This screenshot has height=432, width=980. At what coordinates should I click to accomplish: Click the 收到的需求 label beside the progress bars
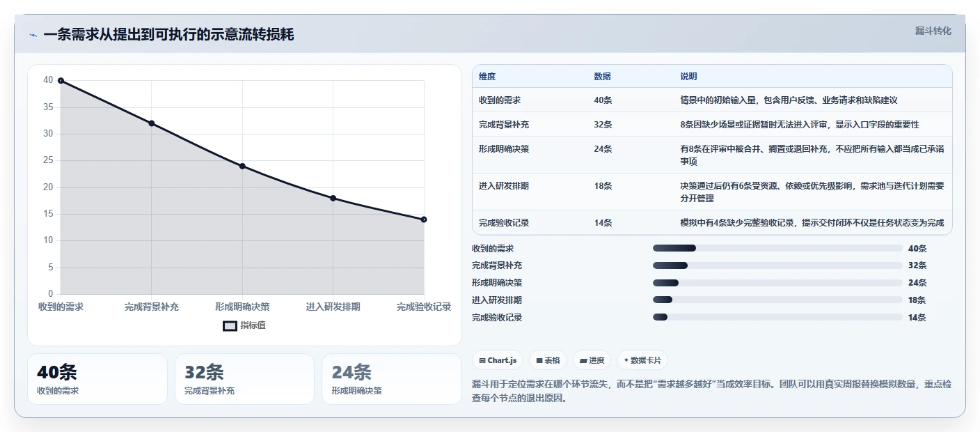493,248
